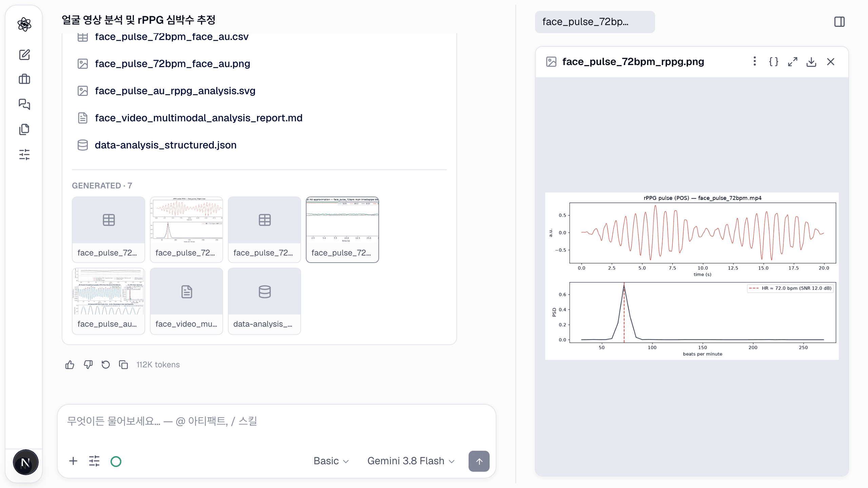Open user avatar N profile

point(25,462)
